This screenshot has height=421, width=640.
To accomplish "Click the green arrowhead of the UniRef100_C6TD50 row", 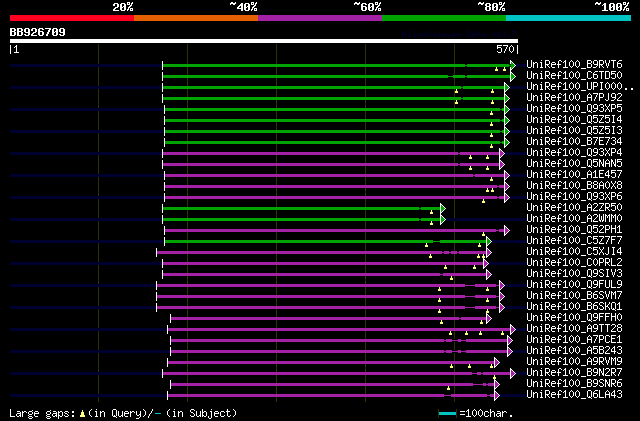I will [513, 76].
